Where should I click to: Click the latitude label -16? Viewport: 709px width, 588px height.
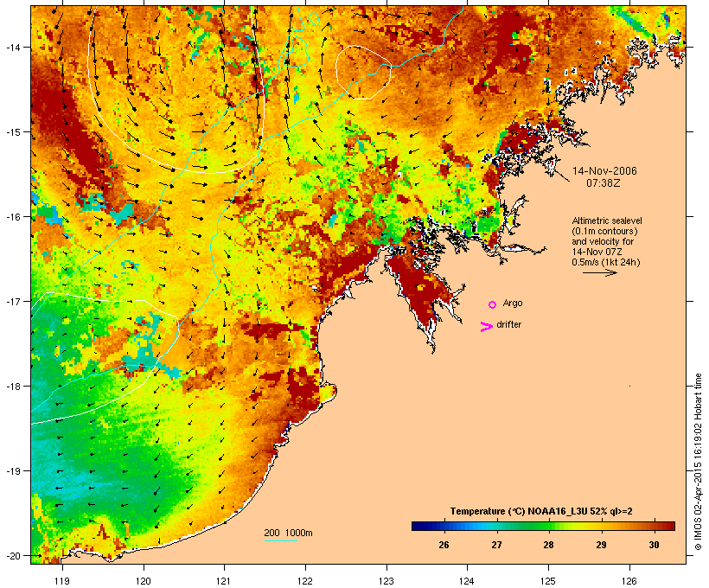tap(12, 217)
